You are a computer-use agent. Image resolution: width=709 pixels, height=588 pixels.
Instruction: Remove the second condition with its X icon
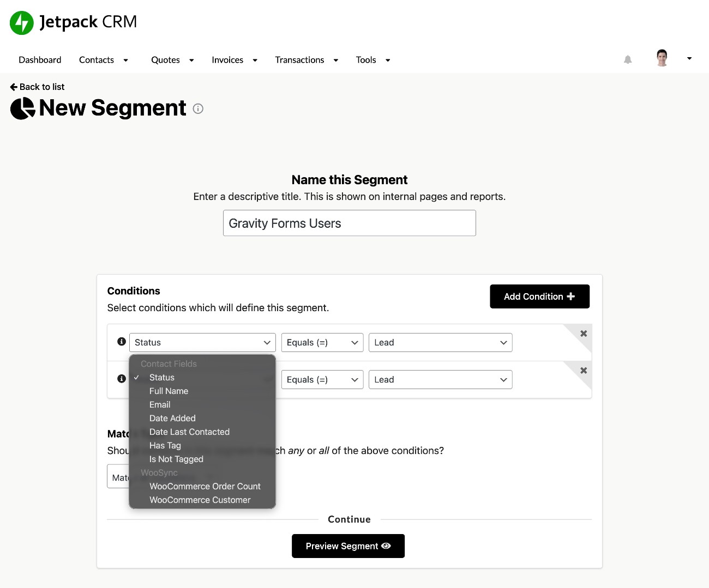point(583,370)
